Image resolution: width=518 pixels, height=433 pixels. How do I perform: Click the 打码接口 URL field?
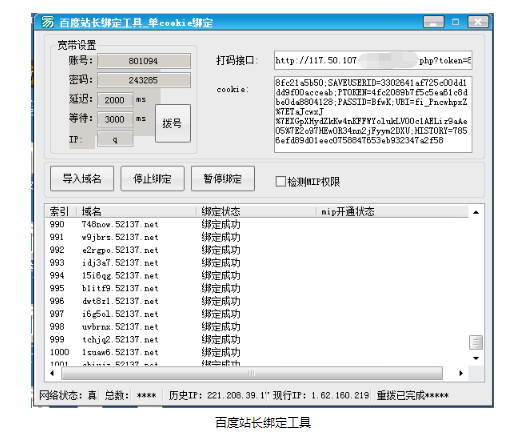pos(373,60)
